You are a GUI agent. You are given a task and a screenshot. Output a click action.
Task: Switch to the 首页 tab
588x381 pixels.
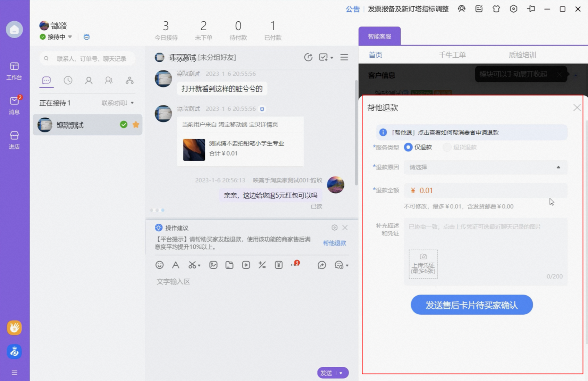375,55
